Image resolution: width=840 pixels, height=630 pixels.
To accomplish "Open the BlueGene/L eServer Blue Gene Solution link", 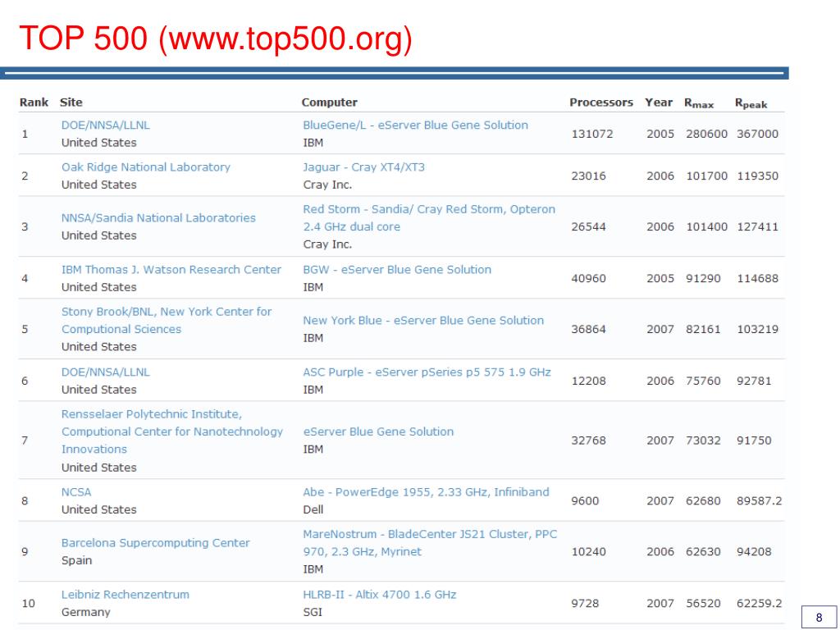I will point(415,125).
